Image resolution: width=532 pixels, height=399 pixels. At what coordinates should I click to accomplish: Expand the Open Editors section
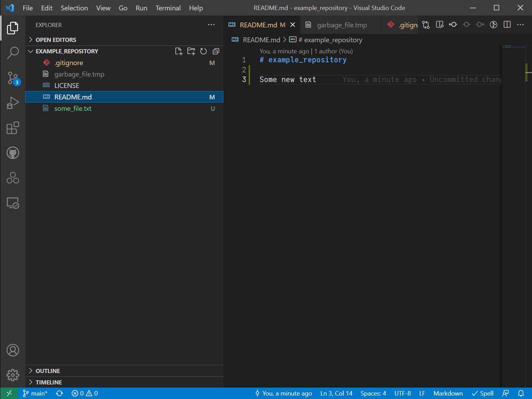coord(56,40)
